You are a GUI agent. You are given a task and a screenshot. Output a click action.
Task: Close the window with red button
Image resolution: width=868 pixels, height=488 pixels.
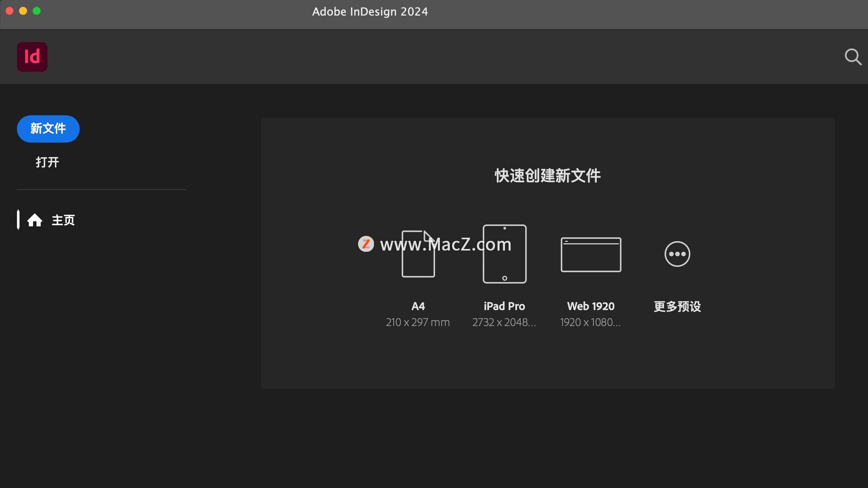coord(9,11)
